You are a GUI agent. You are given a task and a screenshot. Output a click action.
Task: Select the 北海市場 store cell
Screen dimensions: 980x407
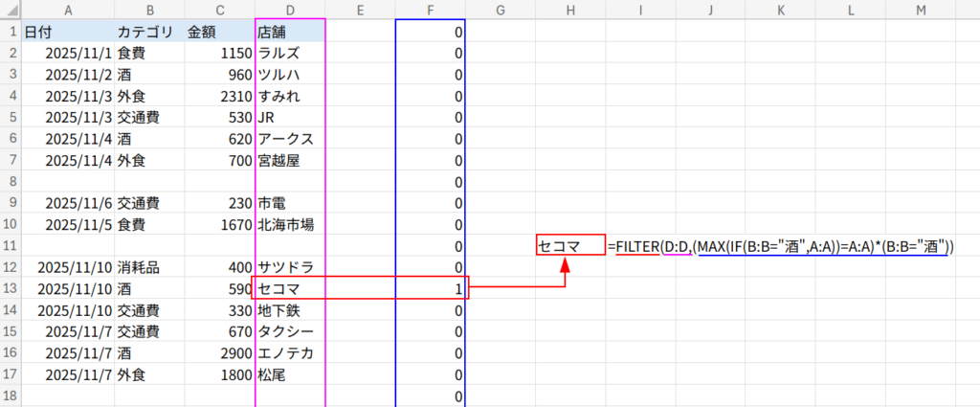[x=289, y=224]
